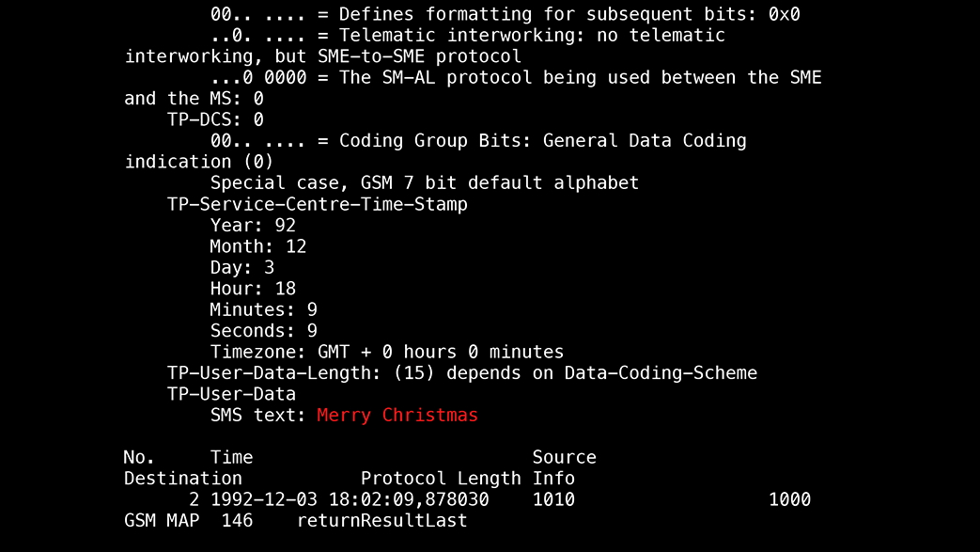Select the TP-DCS: 0 line
This screenshot has width=980, height=552.
(215, 119)
